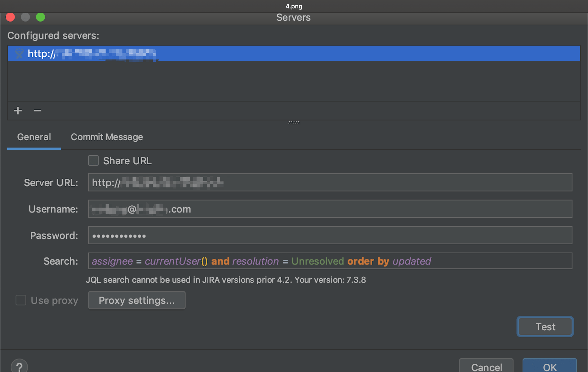Click the assignee keyword in the Search query
The width and height of the screenshot is (588, 372).
pos(112,261)
